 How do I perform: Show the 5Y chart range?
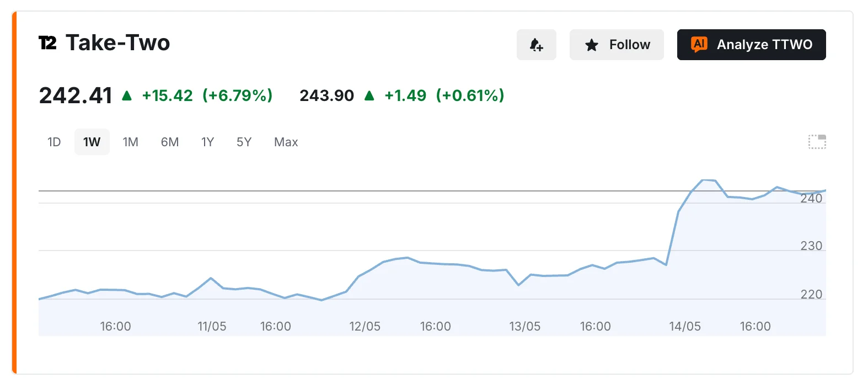(244, 142)
